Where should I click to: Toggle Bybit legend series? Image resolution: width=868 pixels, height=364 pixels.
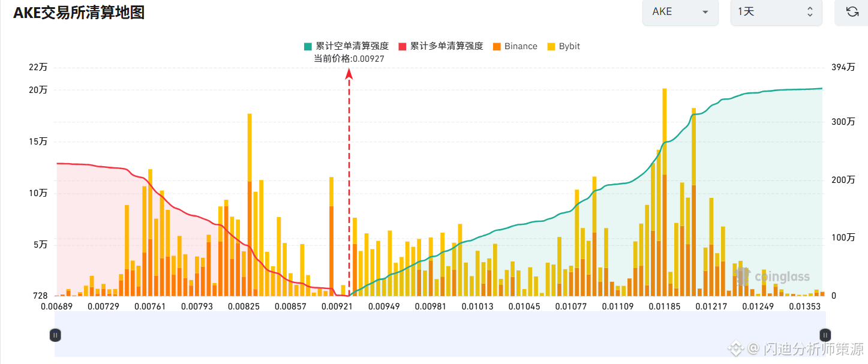click(x=563, y=46)
